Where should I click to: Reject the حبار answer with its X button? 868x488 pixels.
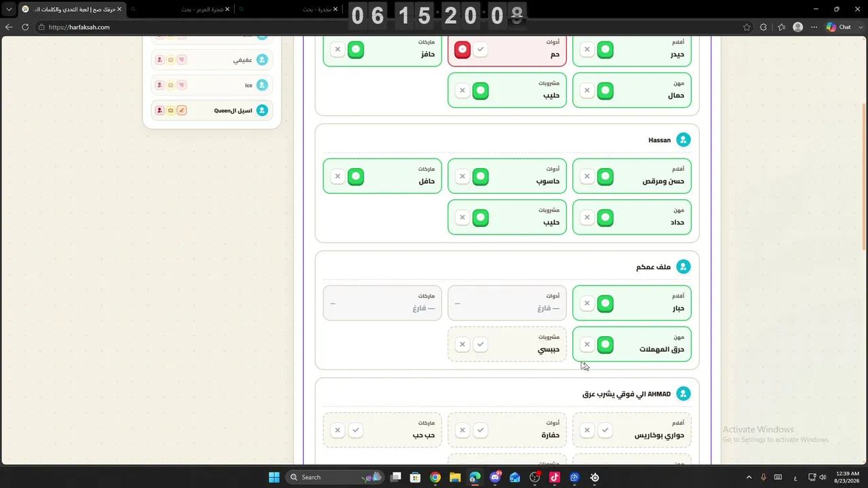587,303
